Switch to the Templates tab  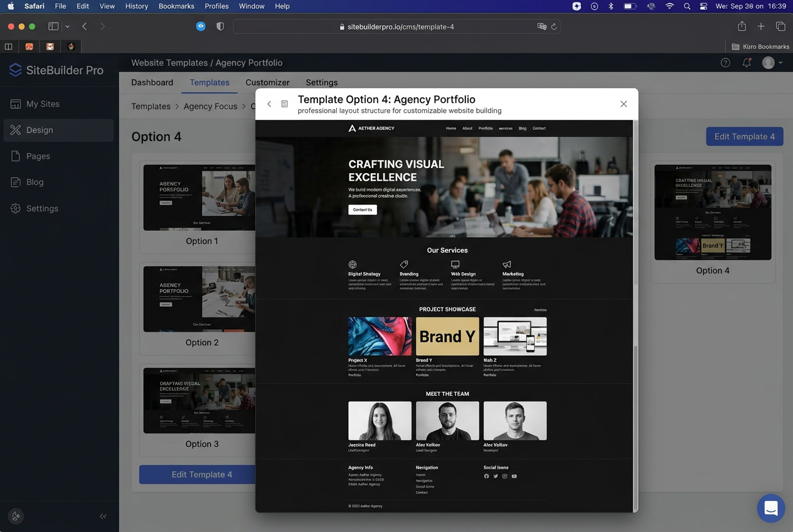click(x=210, y=82)
